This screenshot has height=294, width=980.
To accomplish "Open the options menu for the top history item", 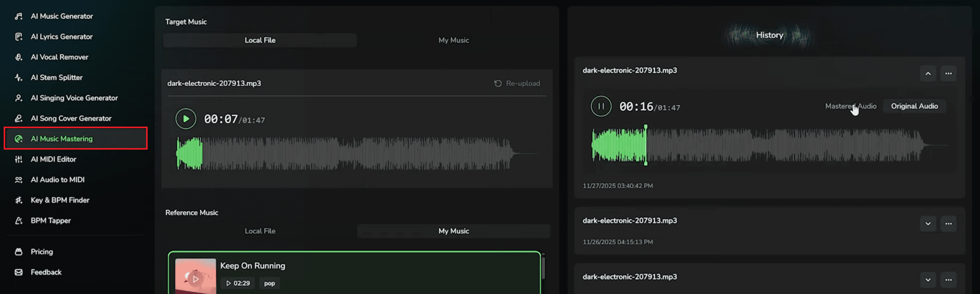I will 948,73.
